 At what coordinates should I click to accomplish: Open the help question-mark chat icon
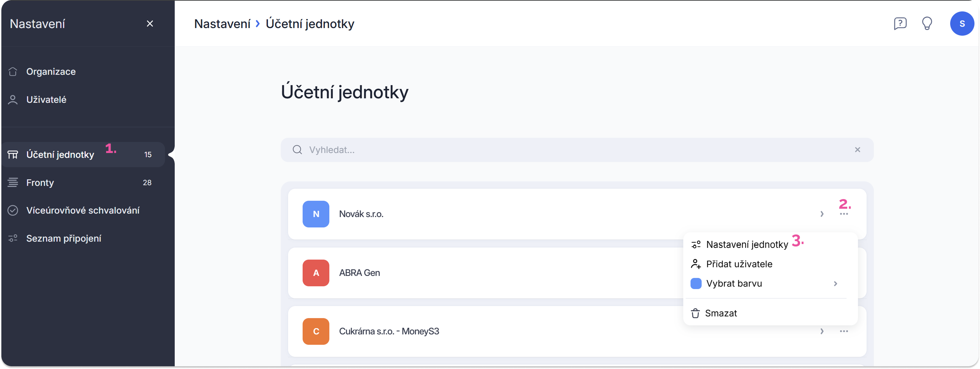pos(900,24)
